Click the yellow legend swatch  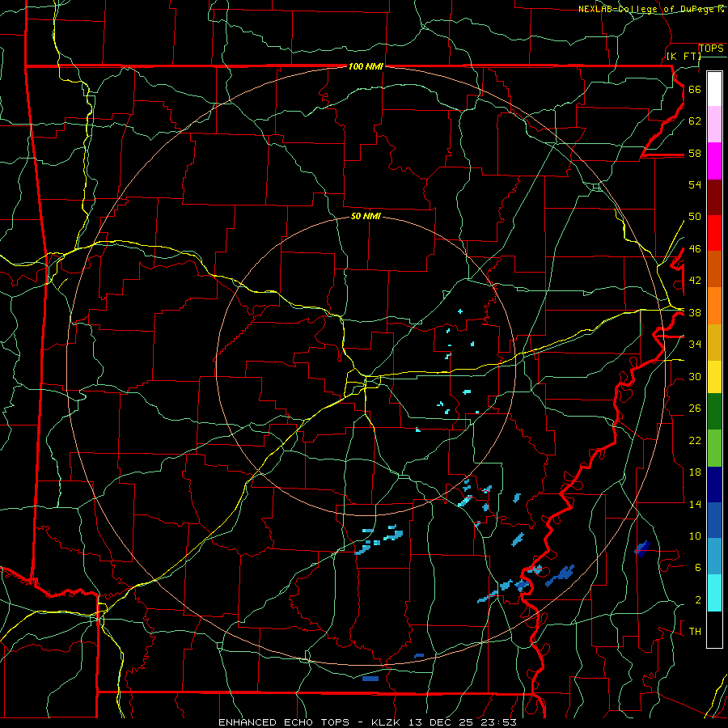tap(714, 377)
